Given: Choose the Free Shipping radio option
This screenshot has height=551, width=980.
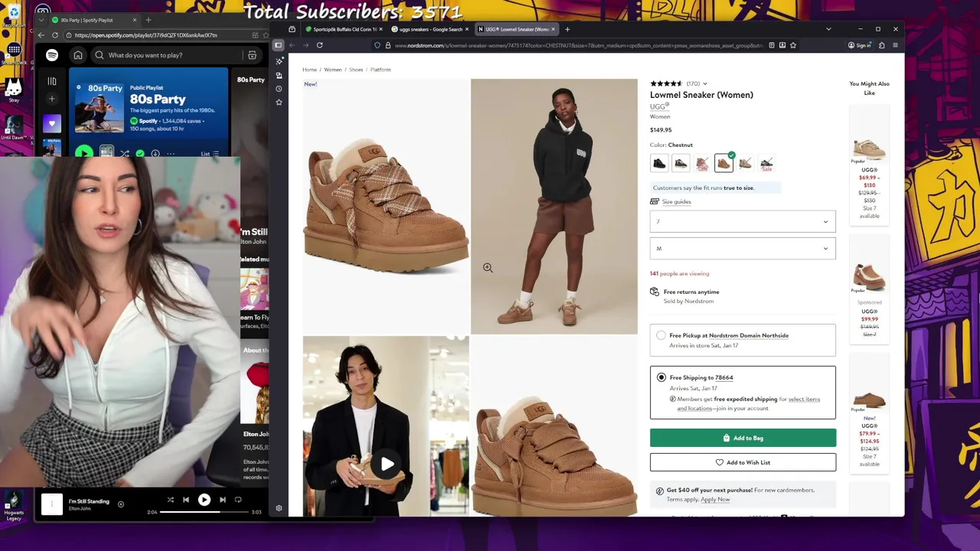Looking at the screenshot, I should click(661, 377).
